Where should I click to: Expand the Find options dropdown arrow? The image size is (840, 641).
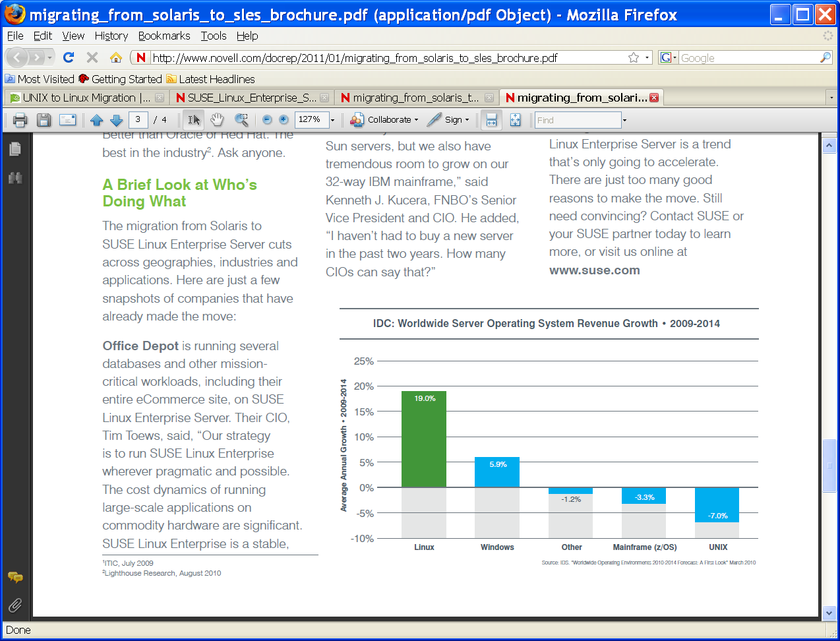pos(624,120)
